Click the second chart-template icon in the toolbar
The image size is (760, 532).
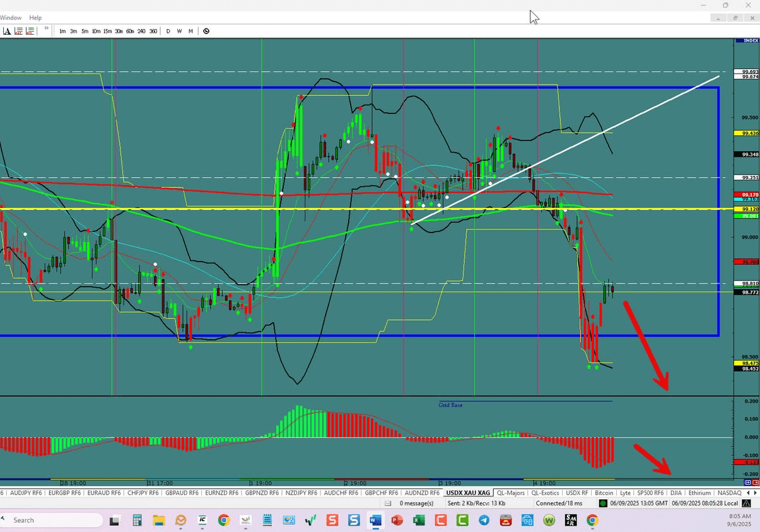[x=30, y=30]
